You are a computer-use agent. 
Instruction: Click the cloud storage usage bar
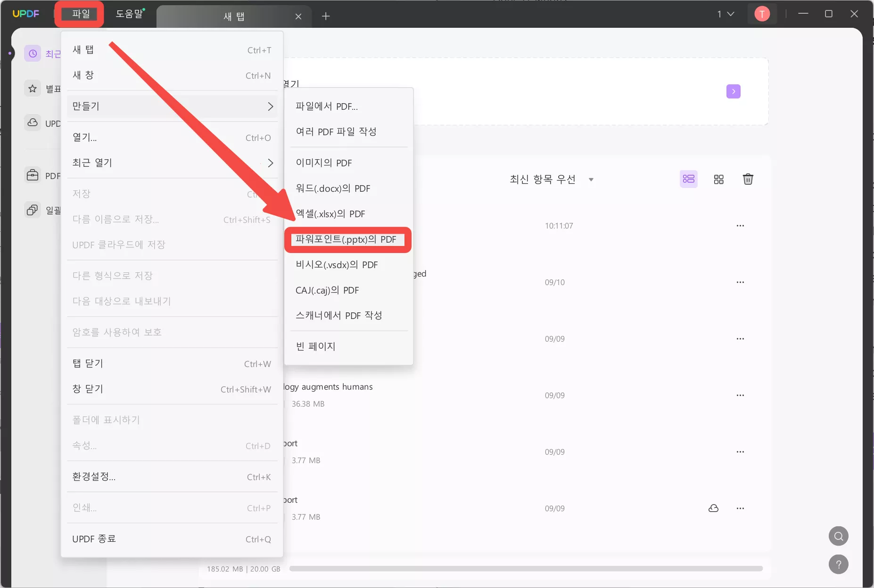(526, 569)
